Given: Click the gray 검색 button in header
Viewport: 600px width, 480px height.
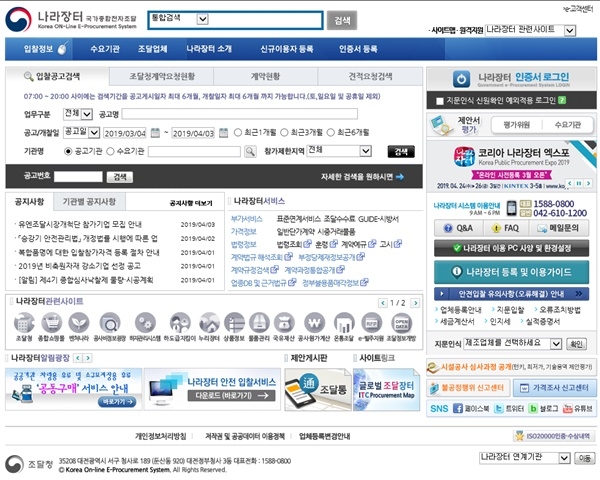Looking at the screenshot, I should [342, 20].
